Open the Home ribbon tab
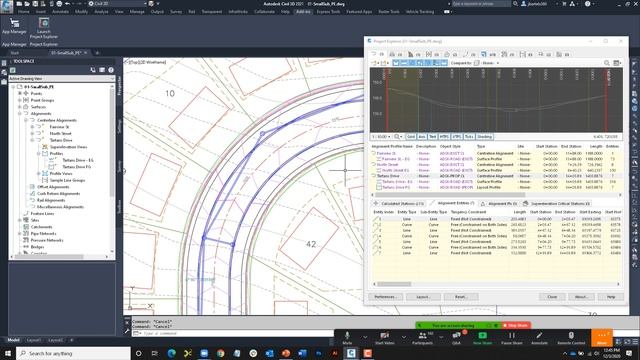The height and width of the screenshot is (360, 640). pos(24,12)
